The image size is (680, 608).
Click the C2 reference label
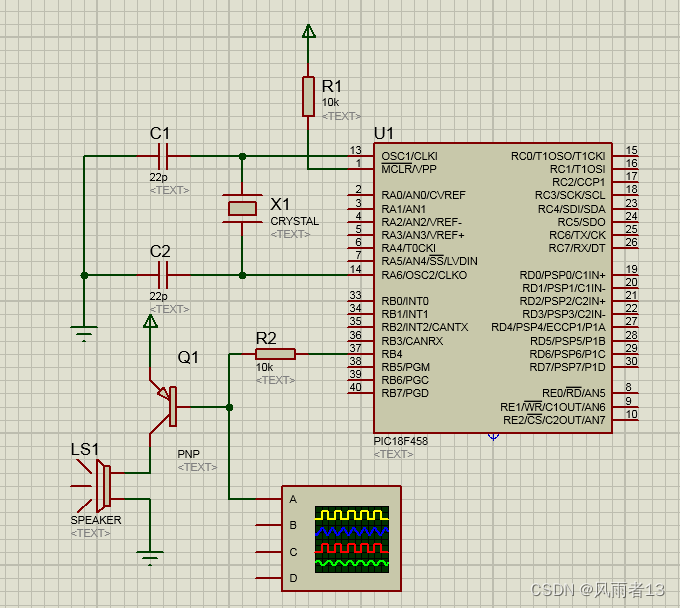pyautogui.click(x=160, y=251)
